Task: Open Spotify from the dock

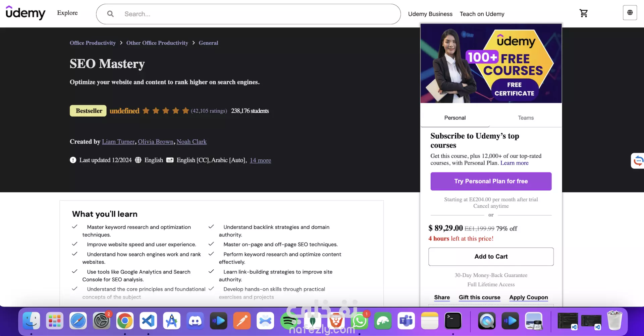Action: click(289, 321)
